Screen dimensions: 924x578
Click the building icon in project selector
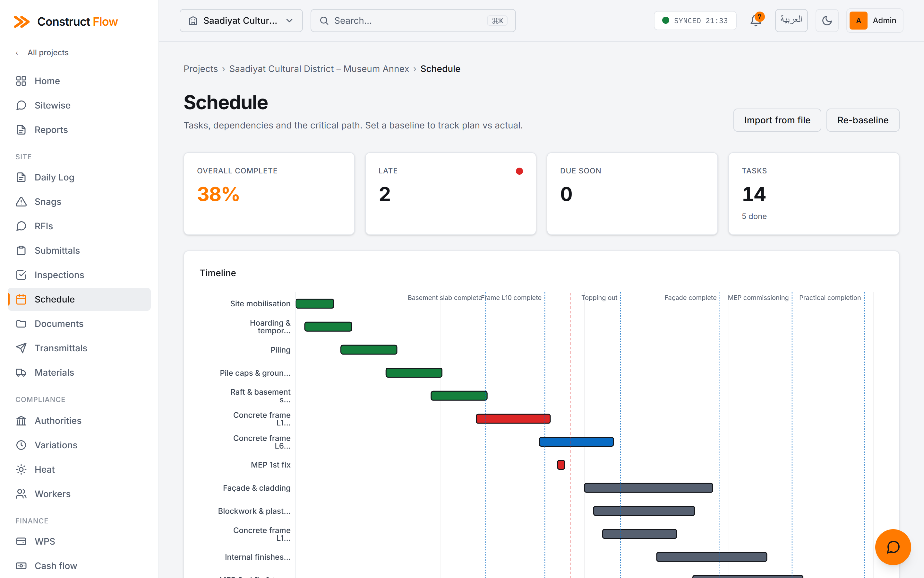click(193, 21)
